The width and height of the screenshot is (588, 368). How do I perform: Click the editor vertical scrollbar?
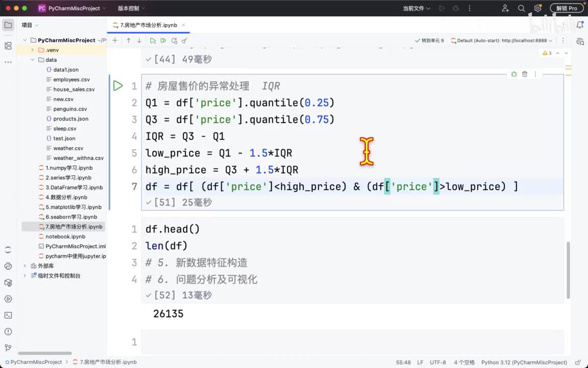[x=568, y=270]
